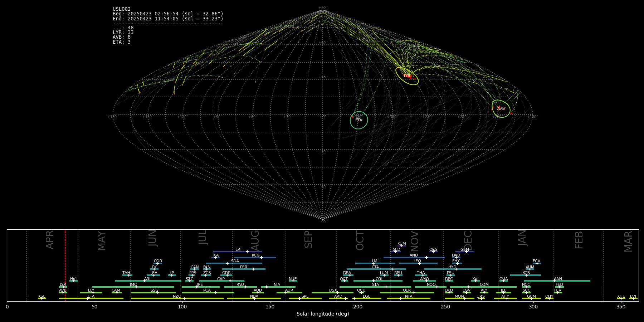The image size is (644, 322).
Task: Click the ECV label in timeline
Action: pos(536,261)
